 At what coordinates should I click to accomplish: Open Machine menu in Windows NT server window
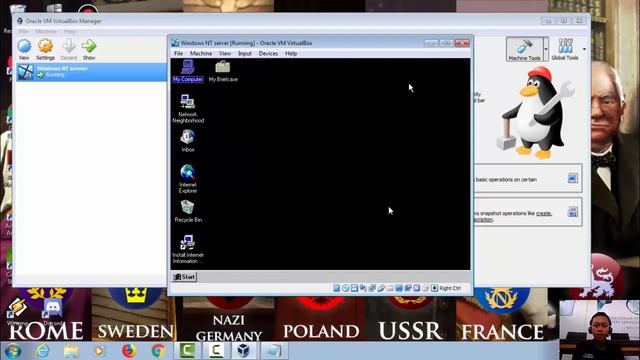click(201, 53)
